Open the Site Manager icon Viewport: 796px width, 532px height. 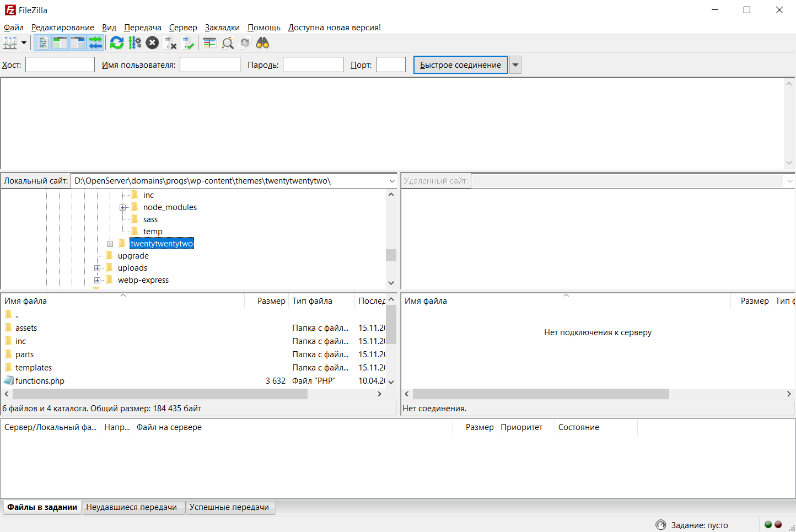point(10,43)
